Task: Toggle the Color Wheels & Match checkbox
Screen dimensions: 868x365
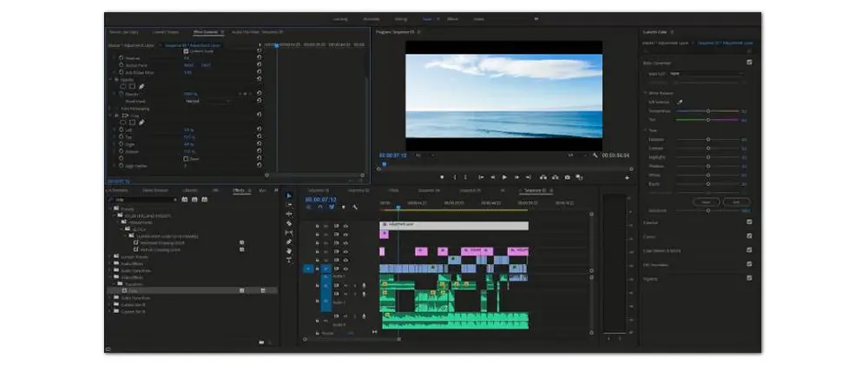Action: 750,250
